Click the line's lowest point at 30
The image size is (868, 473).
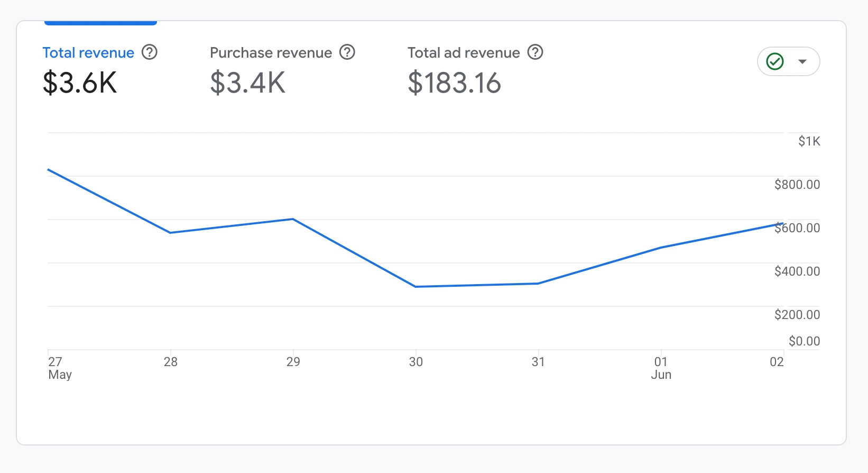click(416, 287)
